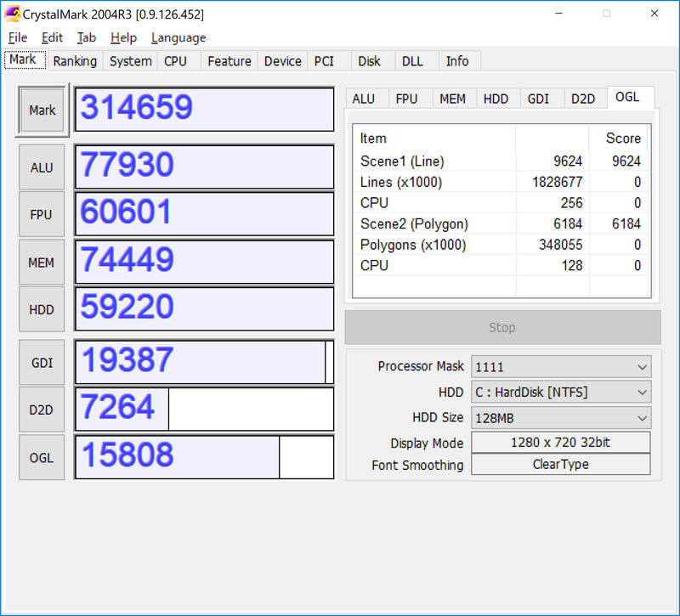680x616 pixels.
Task: Run the Mark overall benchmark
Action: coord(41,110)
